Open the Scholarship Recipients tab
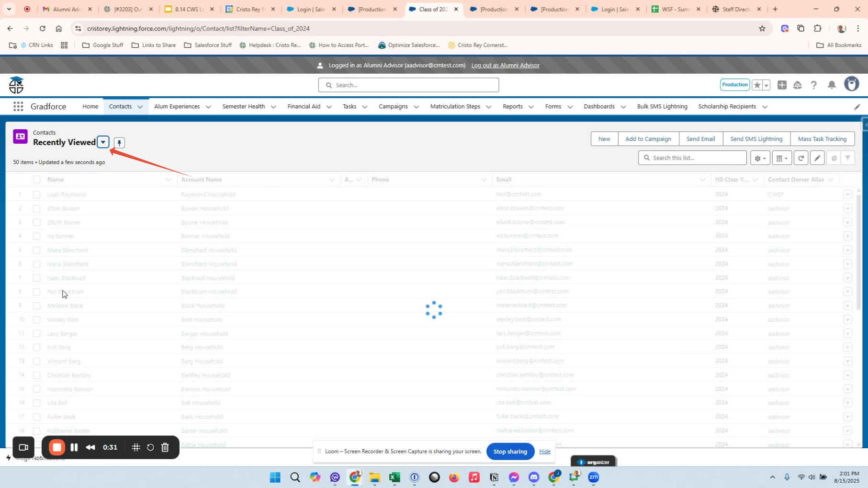Screen dimensions: 868x488 pyautogui.click(x=727, y=106)
